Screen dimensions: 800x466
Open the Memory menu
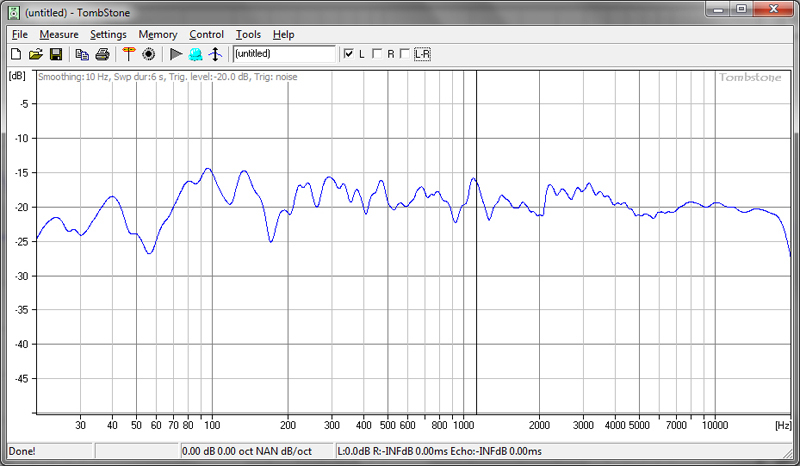158,34
